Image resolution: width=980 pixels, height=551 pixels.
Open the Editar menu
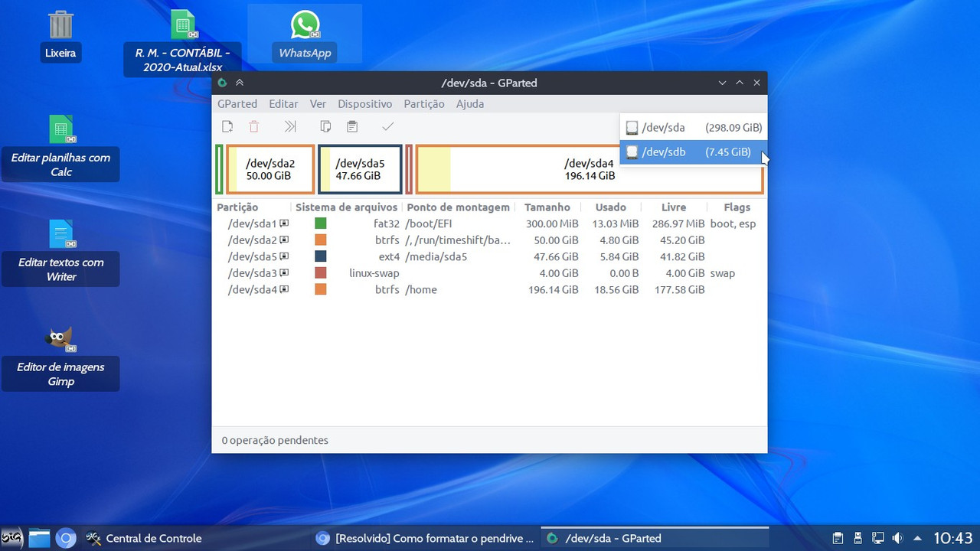click(x=283, y=104)
